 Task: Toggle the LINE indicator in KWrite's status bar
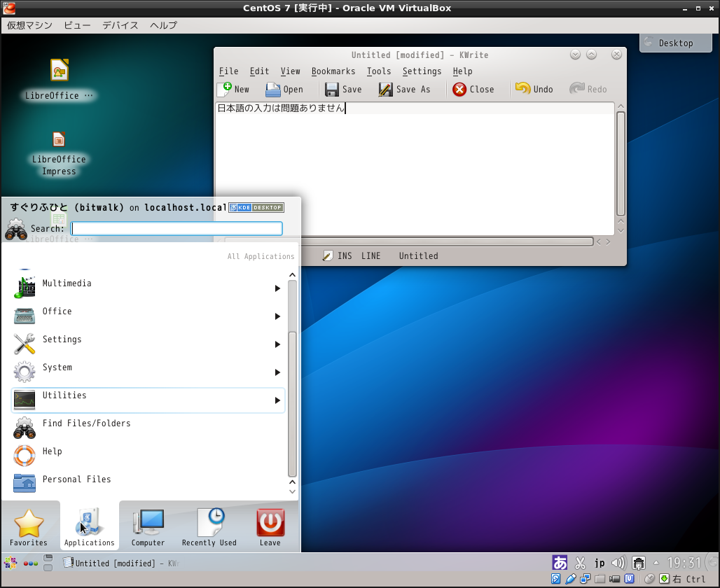(371, 256)
